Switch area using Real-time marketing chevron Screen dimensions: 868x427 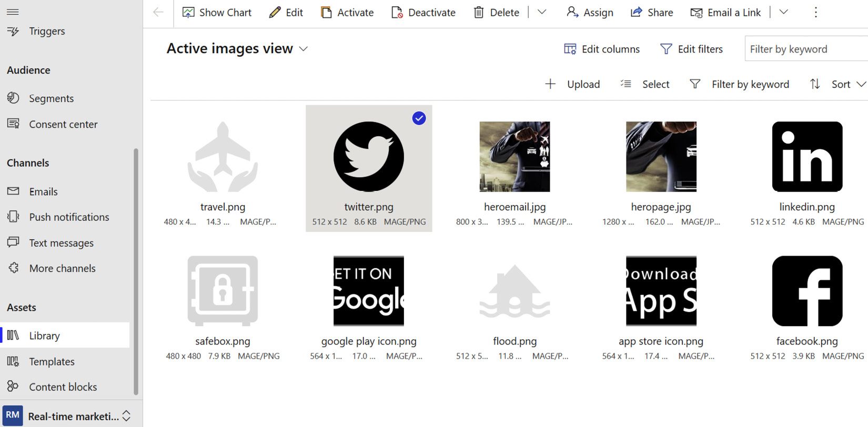126,416
